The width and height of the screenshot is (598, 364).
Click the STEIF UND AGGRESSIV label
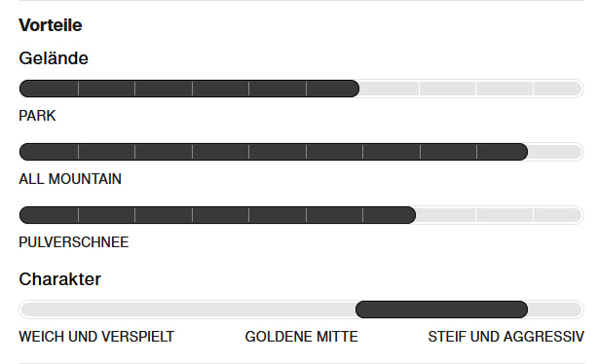pyautogui.click(x=505, y=337)
